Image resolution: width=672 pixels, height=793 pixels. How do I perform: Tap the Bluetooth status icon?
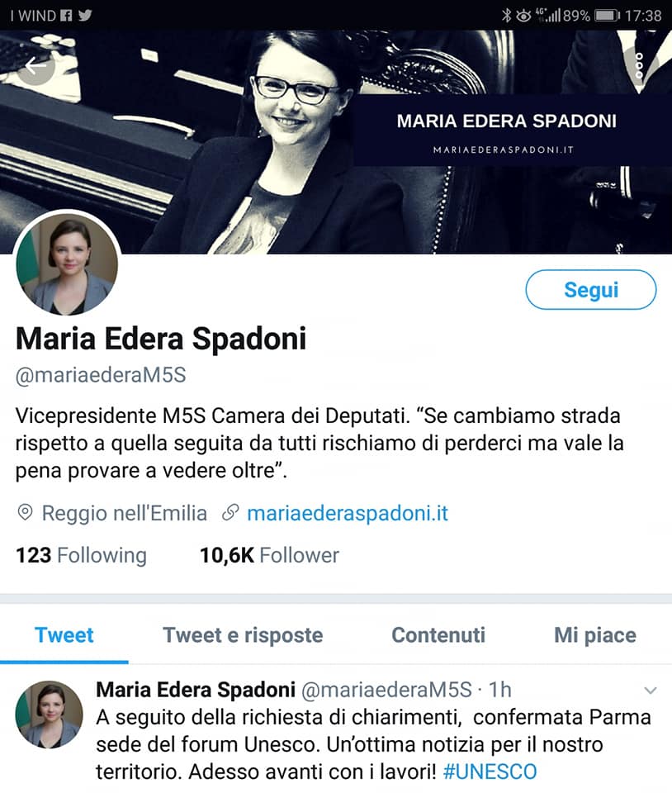506,15
